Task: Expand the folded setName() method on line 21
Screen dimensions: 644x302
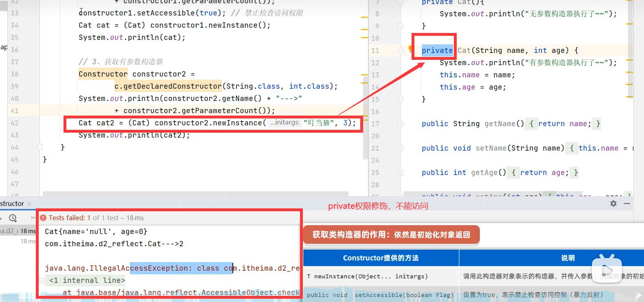Action: 401,148
